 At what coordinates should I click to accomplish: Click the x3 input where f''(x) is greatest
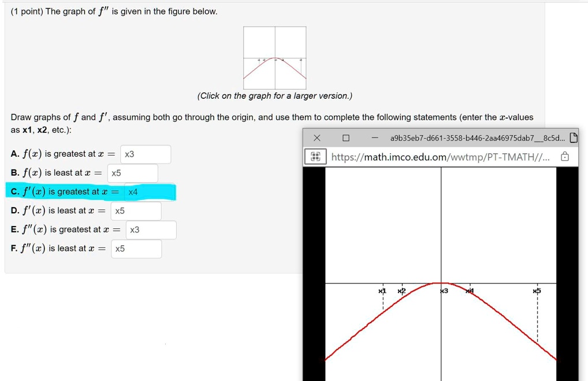[x=150, y=230]
